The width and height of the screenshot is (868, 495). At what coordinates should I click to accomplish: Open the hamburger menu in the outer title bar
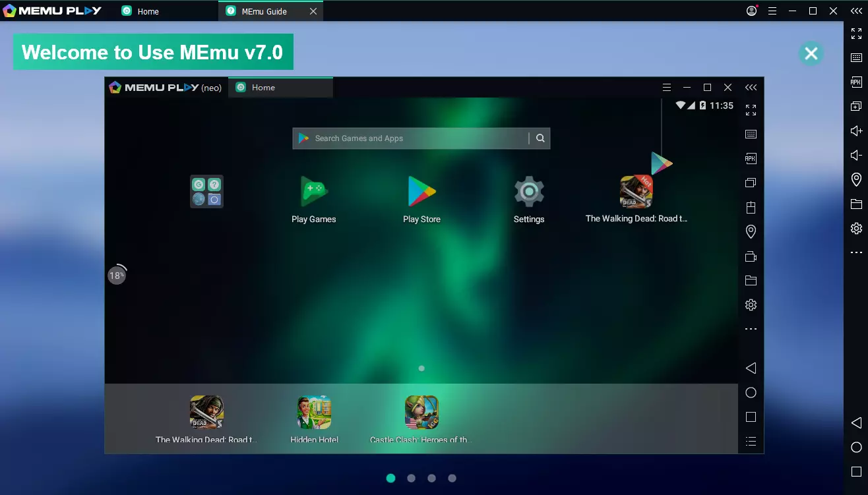click(x=772, y=11)
